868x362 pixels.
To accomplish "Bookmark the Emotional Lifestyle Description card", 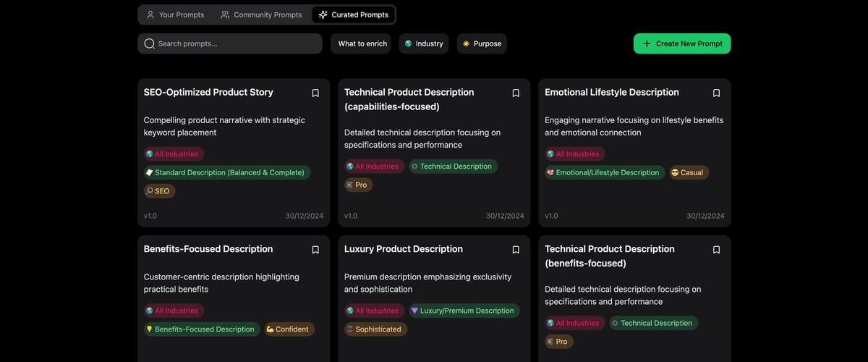I will tap(716, 93).
